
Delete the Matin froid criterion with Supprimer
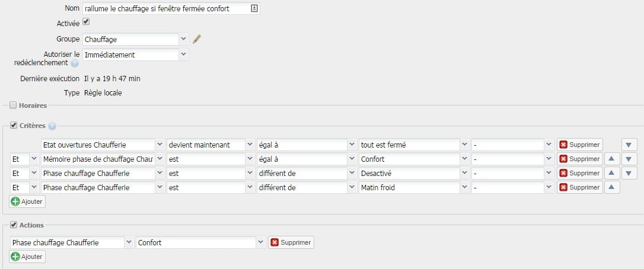[x=580, y=187]
